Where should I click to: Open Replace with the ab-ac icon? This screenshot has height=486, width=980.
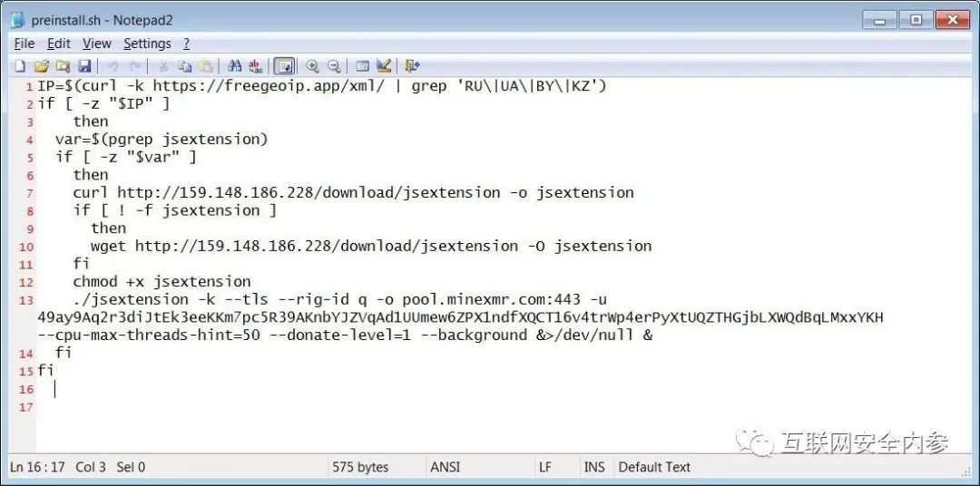pyautogui.click(x=256, y=65)
